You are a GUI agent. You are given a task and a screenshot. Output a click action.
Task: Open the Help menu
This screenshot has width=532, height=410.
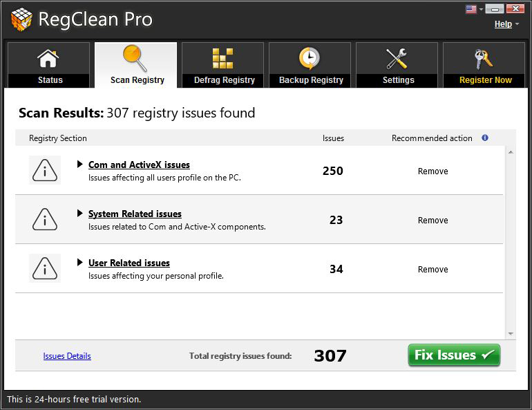(x=506, y=24)
